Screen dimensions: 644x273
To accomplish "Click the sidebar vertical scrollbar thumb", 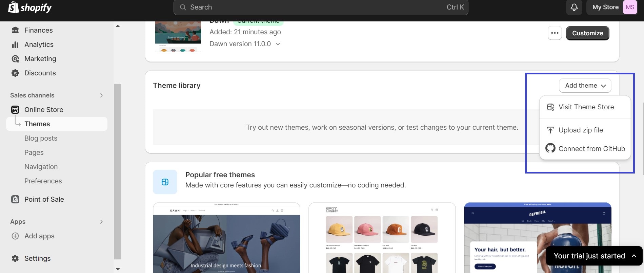I will point(118,171).
